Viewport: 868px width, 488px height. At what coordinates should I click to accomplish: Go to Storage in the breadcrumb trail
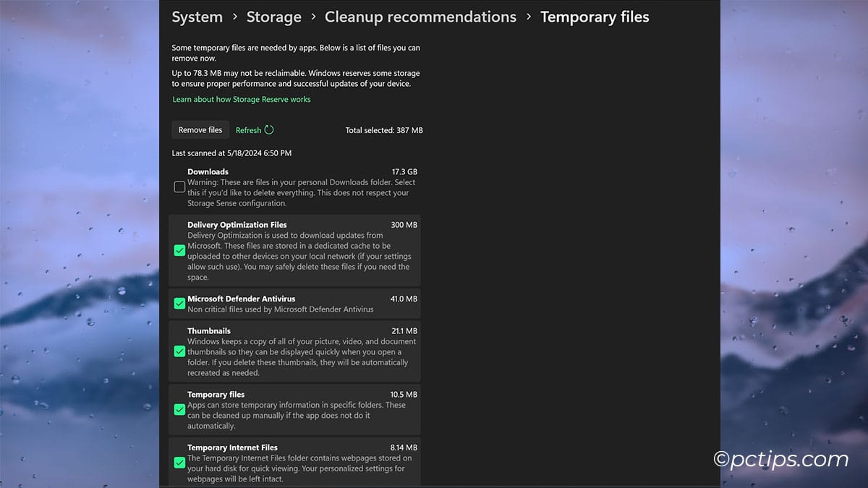pos(273,17)
